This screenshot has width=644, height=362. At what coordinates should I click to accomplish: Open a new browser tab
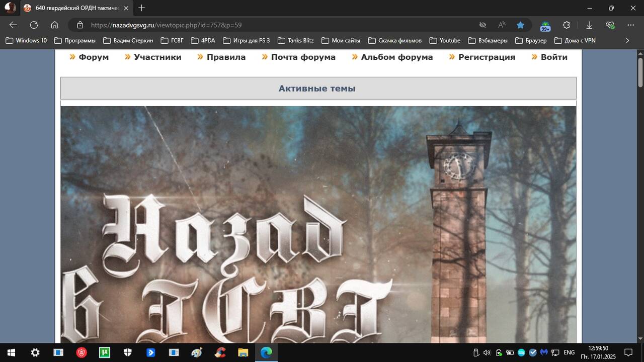pos(142,8)
